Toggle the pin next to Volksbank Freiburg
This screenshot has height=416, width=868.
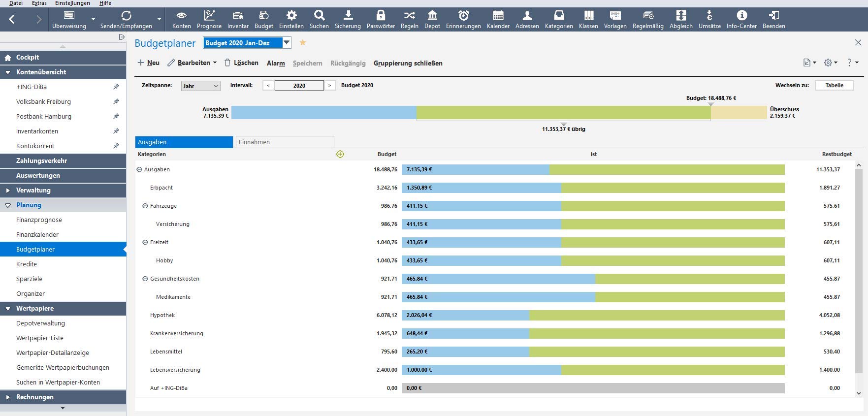click(116, 101)
